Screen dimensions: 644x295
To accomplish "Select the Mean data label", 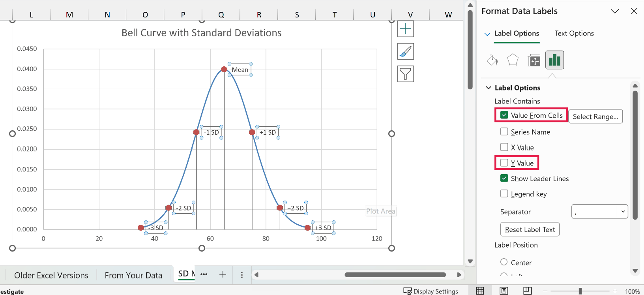I will coord(240,70).
